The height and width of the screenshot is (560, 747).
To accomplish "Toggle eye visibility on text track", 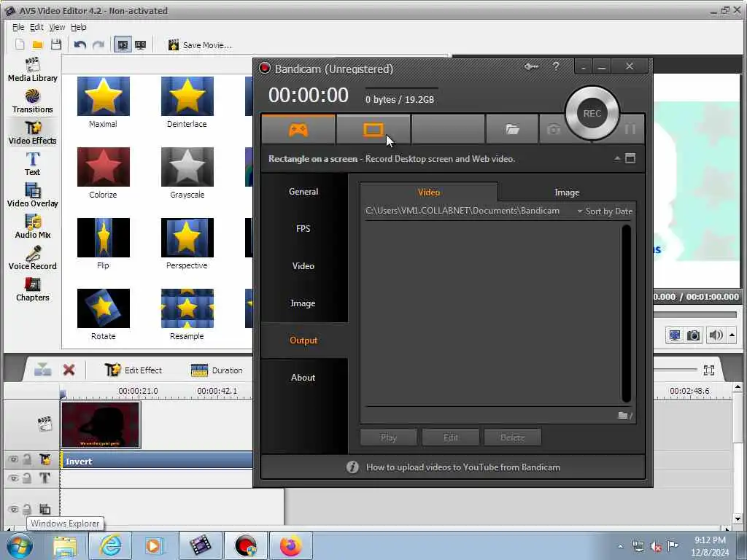I will click(14, 478).
